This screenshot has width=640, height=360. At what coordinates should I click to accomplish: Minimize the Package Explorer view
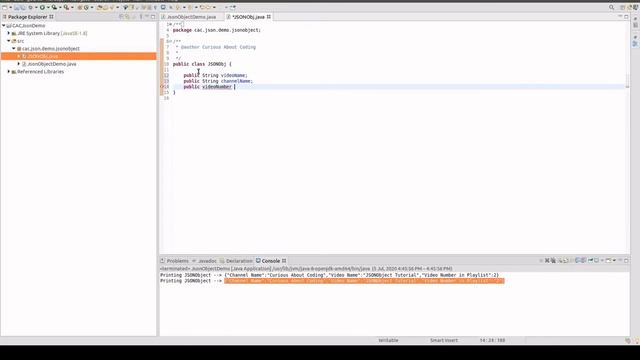[147, 17]
